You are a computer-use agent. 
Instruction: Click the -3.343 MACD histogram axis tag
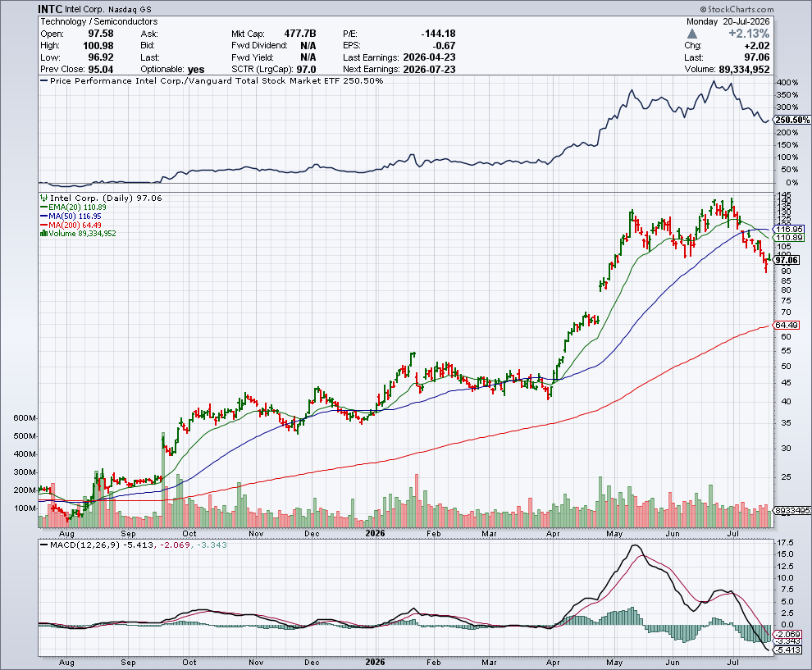pos(787,641)
